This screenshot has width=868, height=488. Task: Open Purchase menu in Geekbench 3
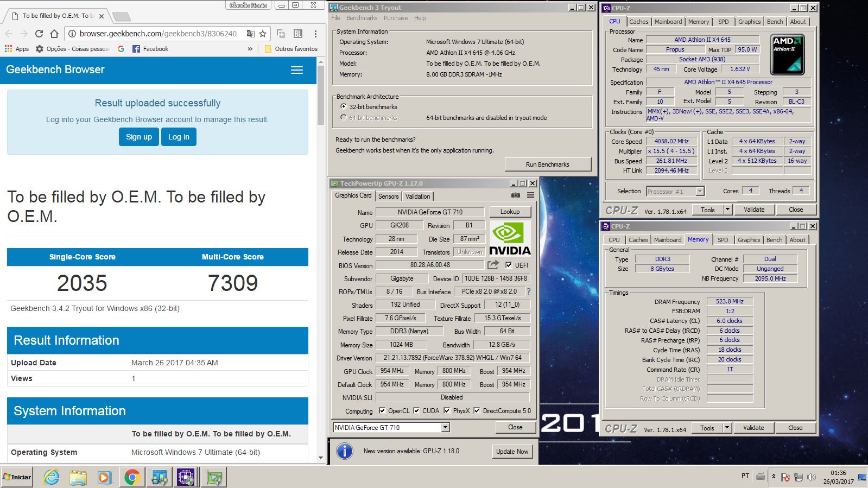(x=396, y=18)
